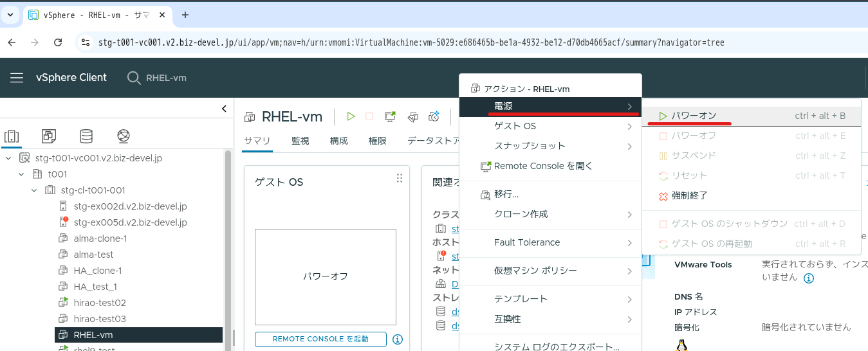This screenshot has height=351, width=868.
Task: Click 強制終了 red X icon
Action: pos(664,195)
